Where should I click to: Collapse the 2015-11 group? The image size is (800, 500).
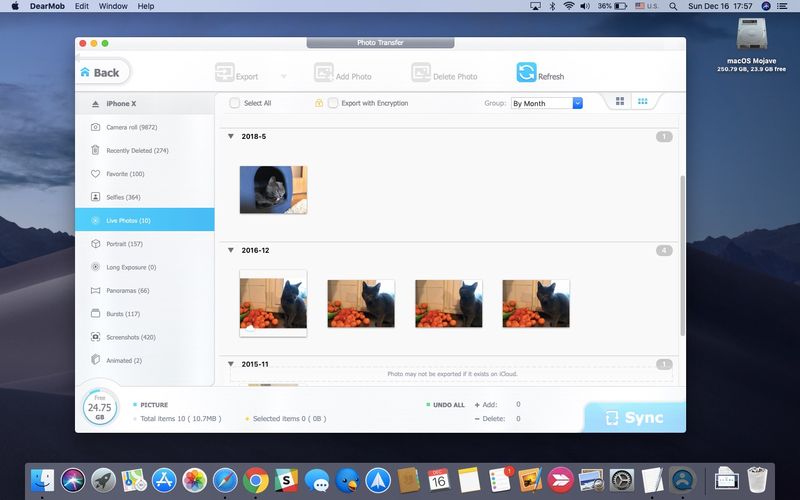pyautogui.click(x=231, y=364)
